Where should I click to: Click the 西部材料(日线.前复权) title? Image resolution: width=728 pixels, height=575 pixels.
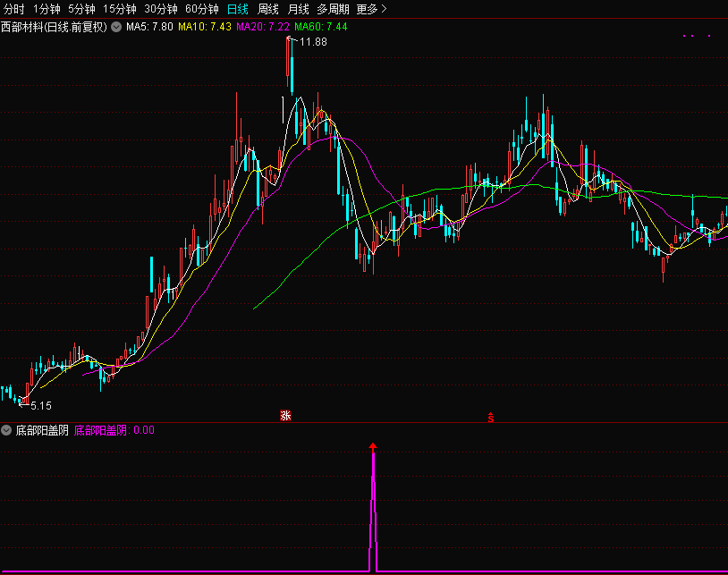coord(54,27)
